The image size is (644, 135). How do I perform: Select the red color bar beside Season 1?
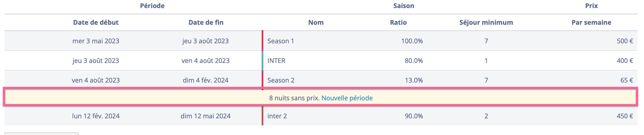[262, 41]
